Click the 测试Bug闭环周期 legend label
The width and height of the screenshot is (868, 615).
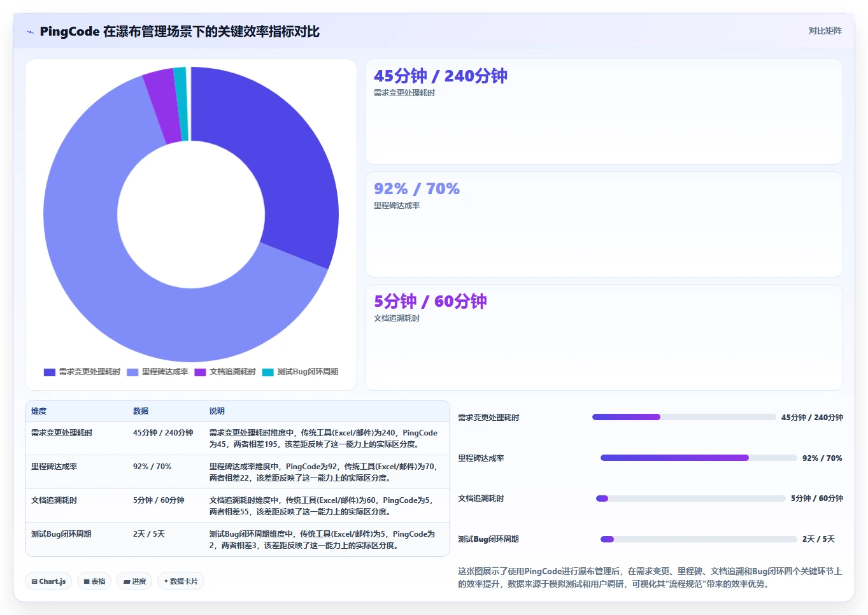(x=308, y=372)
